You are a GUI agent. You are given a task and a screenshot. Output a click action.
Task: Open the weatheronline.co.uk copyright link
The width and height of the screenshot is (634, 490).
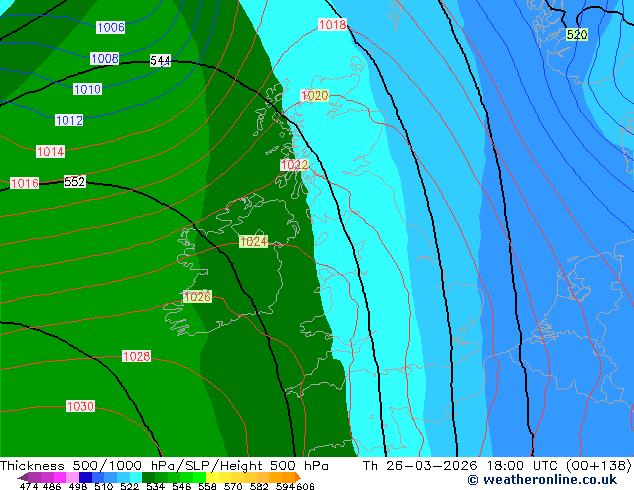tap(542, 480)
